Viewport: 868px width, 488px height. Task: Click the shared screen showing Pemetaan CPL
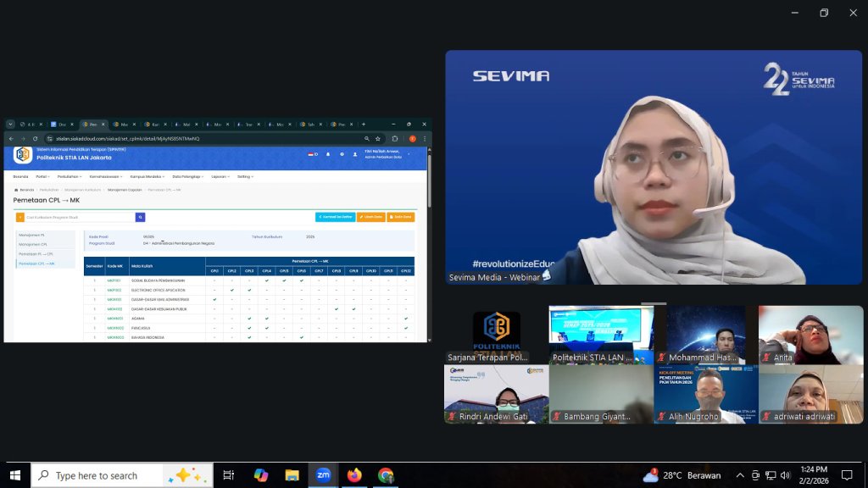tap(217, 230)
